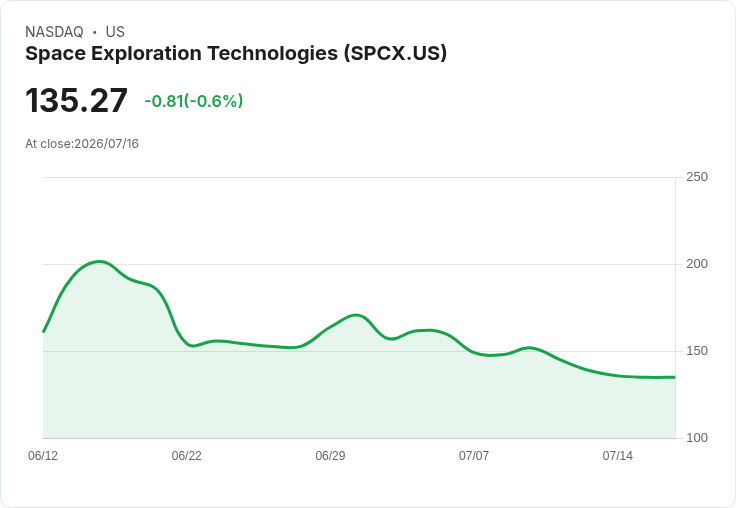Click the Space Exploration Technologies (SPCX.US) title
736x508 pixels.
(x=236, y=54)
